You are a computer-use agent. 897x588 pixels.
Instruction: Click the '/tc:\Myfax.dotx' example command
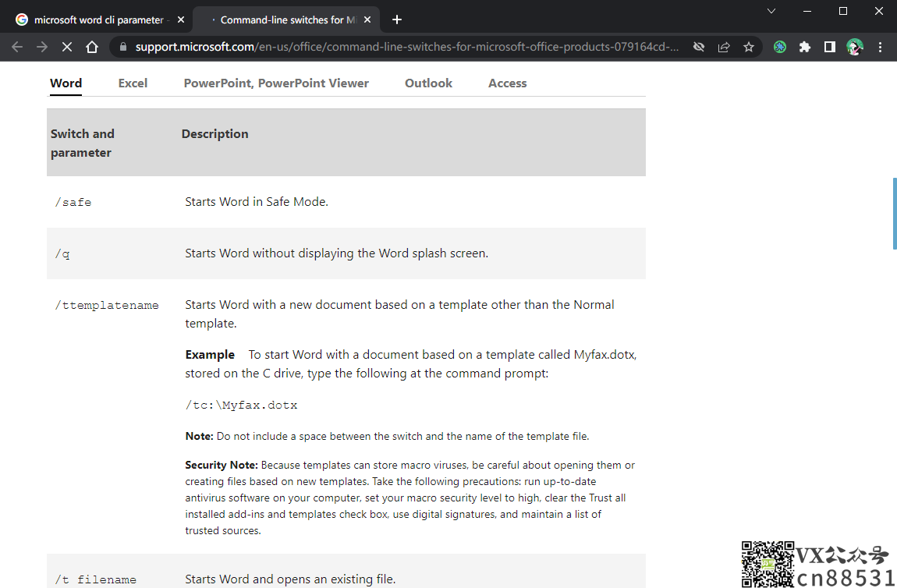coord(242,405)
